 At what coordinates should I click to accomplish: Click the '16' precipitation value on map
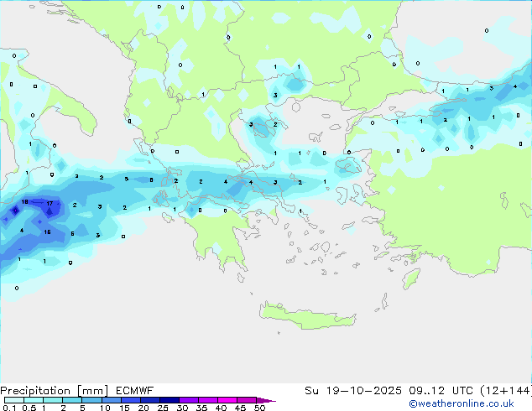coord(47,232)
